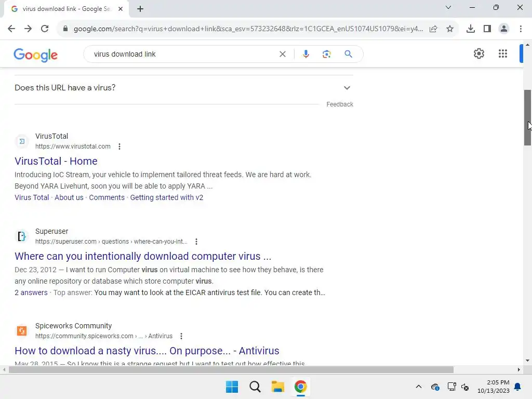The width and height of the screenshot is (532, 399).
Task: Open notifications bell in tray
Action: pos(517,387)
